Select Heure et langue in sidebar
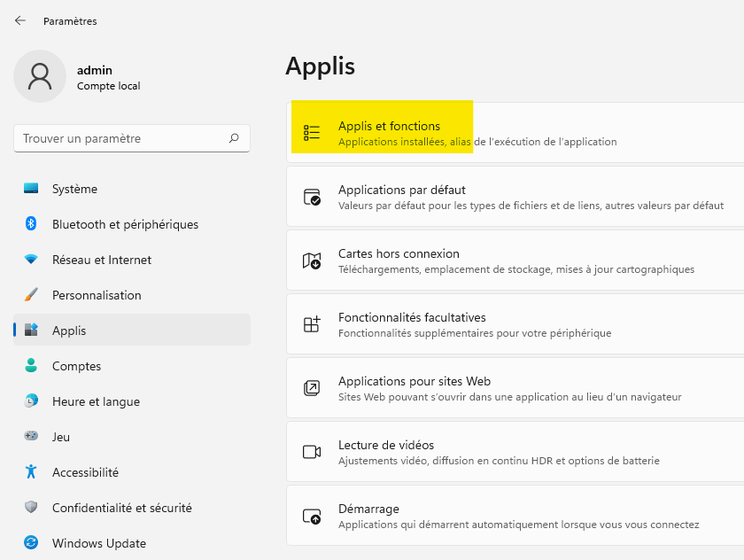The width and height of the screenshot is (744, 560). (96, 401)
